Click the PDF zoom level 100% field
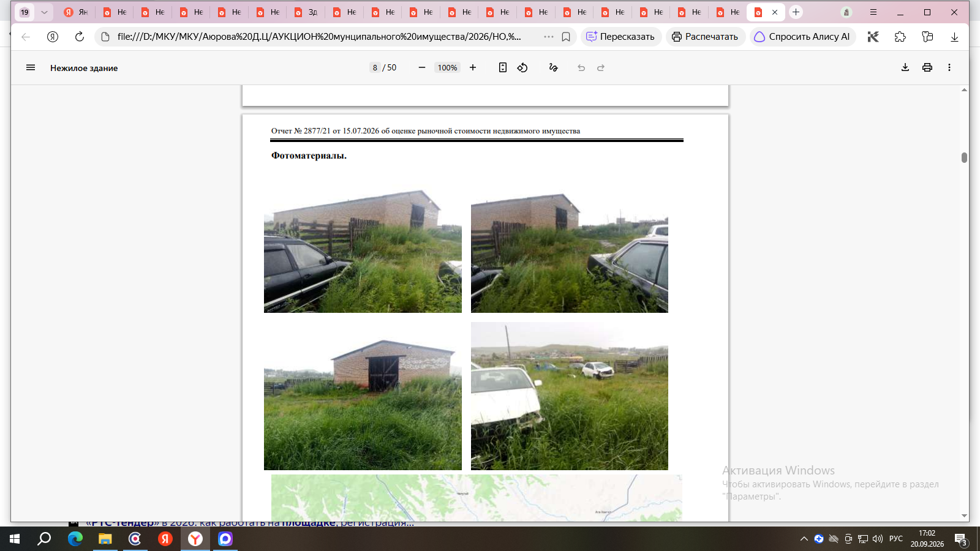The width and height of the screenshot is (980, 551). tap(447, 67)
